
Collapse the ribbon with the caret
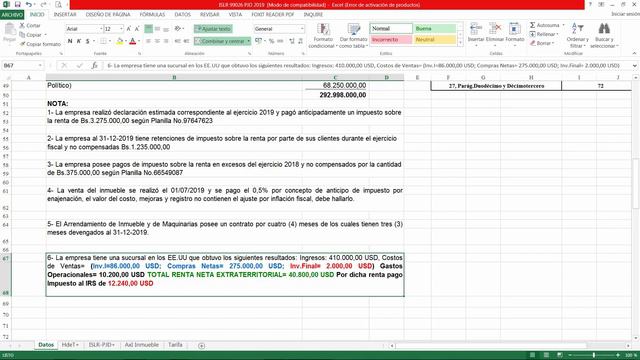pyautogui.click(x=634, y=53)
